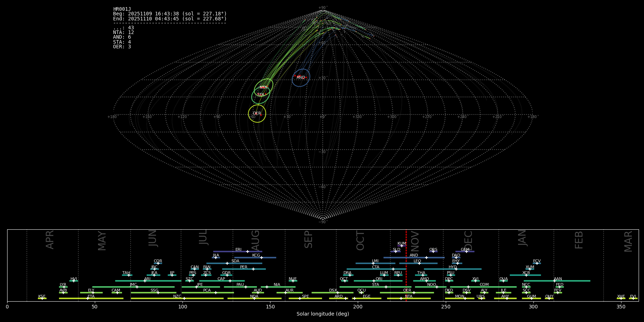The height and width of the screenshot is (322, 644).
Task: Click the NOV month label
Action: tap(415, 241)
